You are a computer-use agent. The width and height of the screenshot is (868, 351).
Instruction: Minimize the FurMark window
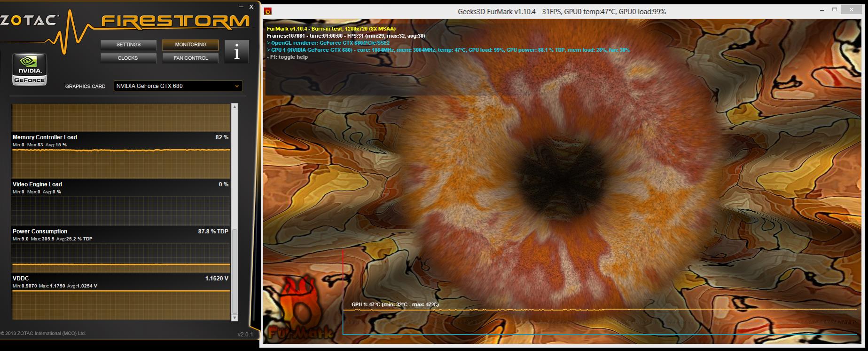coord(822,10)
